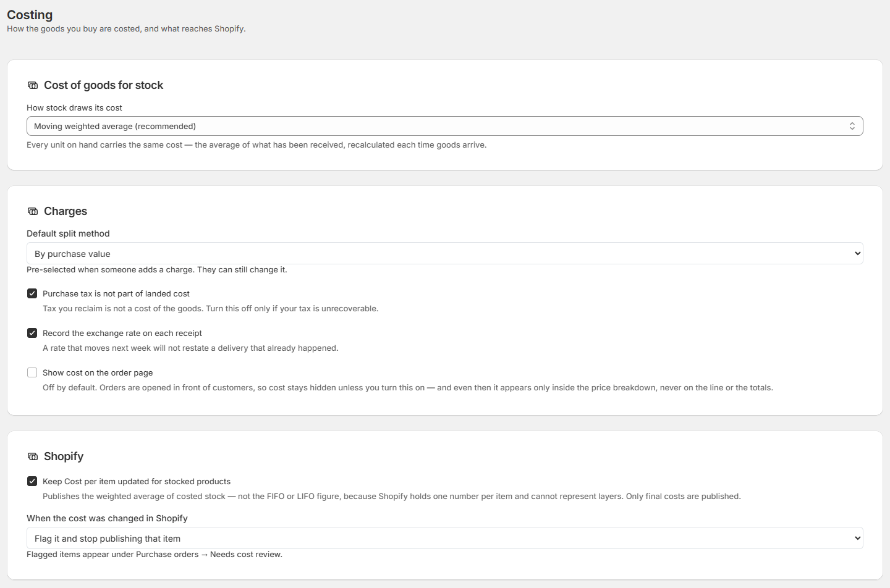Click the 'How the goods you buy are costed' subtitle
Viewport: 890px width, 588px height.
pos(126,29)
